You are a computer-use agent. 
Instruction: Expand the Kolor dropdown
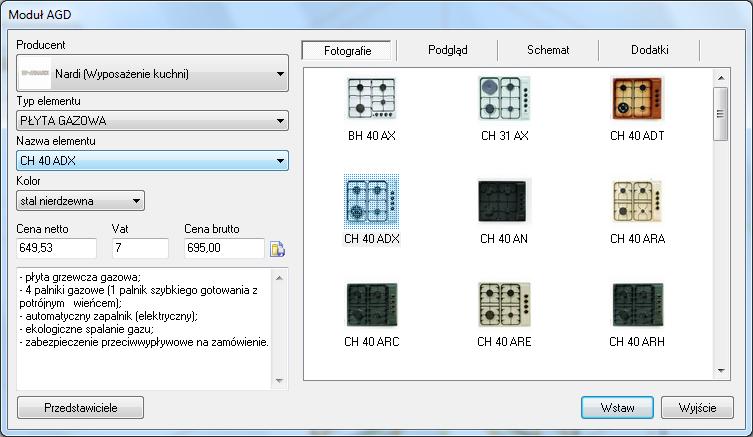(80, 201)
